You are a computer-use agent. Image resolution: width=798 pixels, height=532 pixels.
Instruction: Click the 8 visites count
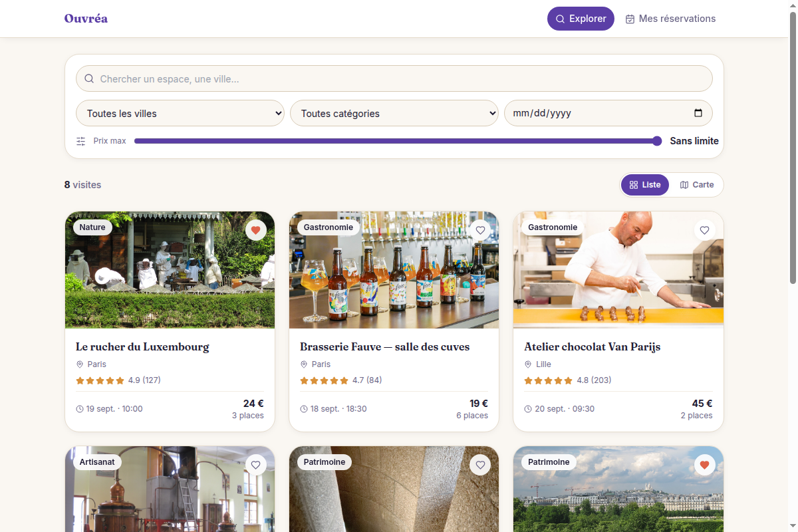pos(83,185)
